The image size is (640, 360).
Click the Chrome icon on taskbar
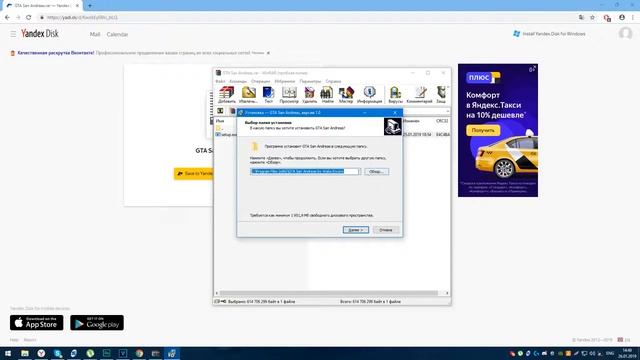click(139, 353)
